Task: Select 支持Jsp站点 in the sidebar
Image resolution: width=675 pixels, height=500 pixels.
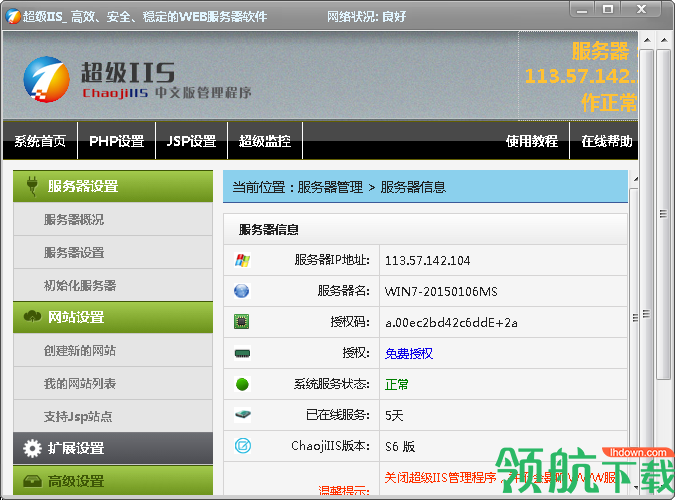Action: [113, 416]
